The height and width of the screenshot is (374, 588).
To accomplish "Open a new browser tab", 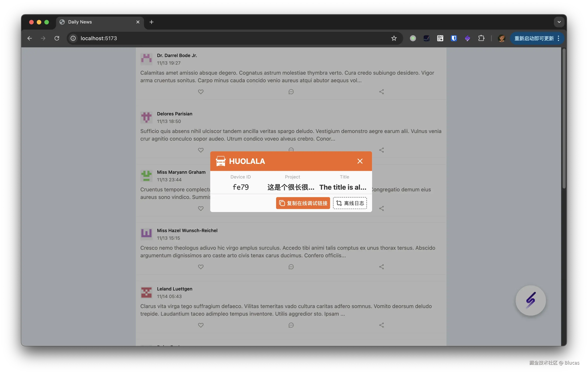I will (x=151, y=22).
